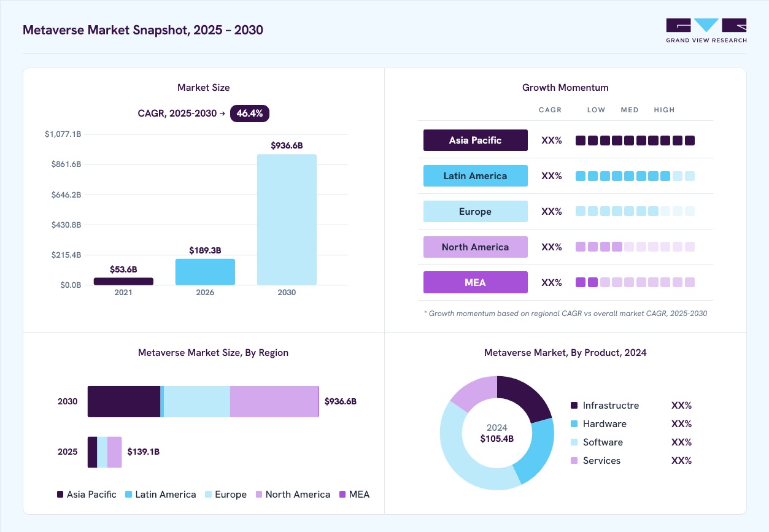
Task: Click the North America legend swatch
Action: coord(259,495)
